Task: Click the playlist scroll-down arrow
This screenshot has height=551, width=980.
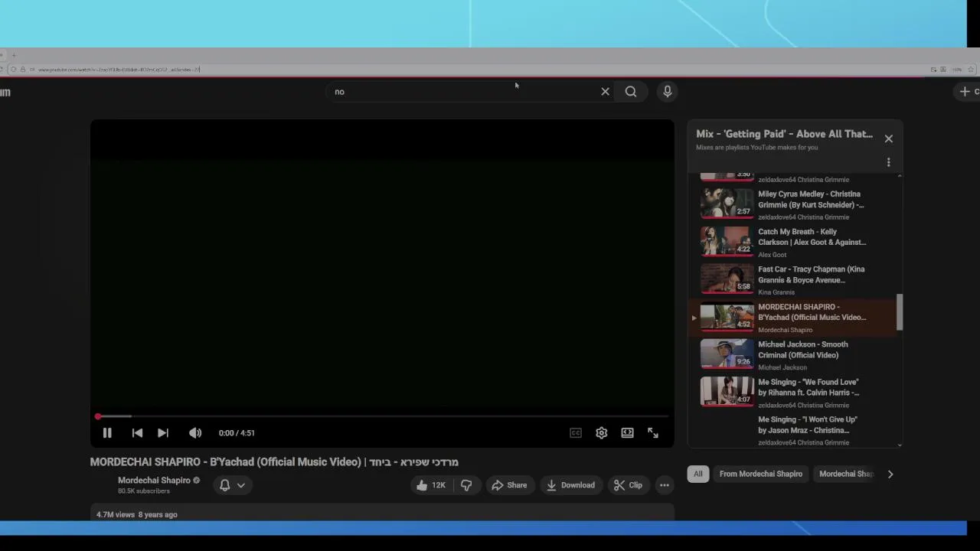Action: tap(900, 444)
